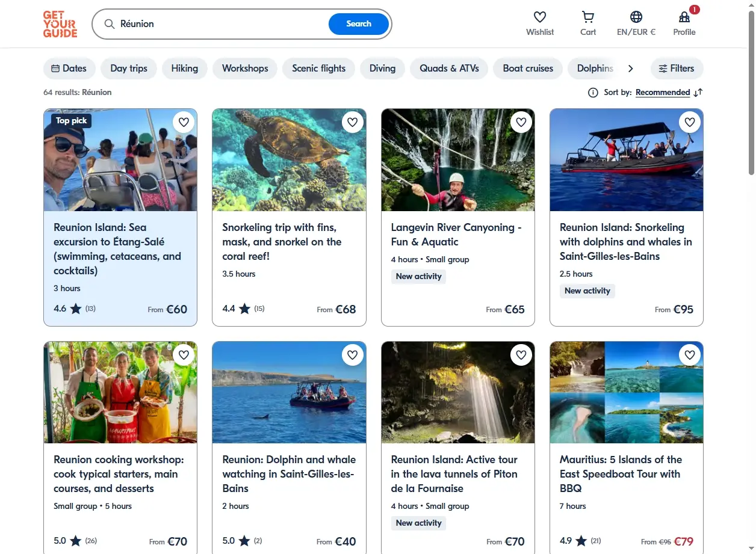The height and width of the screenshot is (554, 756).
Task: Open the Wishlist heart icon in header
Action: [540, 17]
